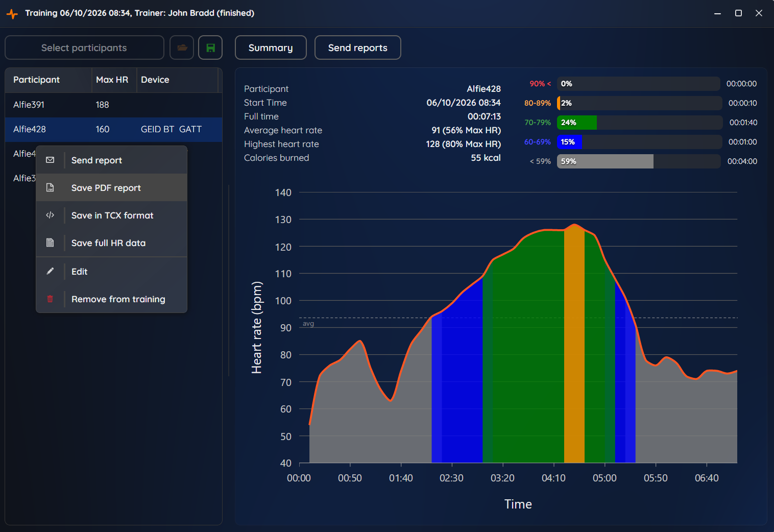Minimize the training window

tap(717, 13)
